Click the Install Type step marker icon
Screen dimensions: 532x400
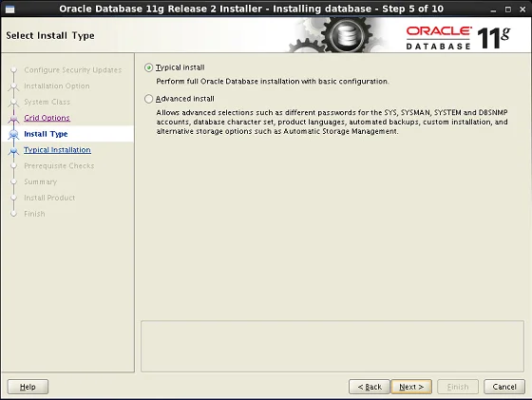point(13,134)
